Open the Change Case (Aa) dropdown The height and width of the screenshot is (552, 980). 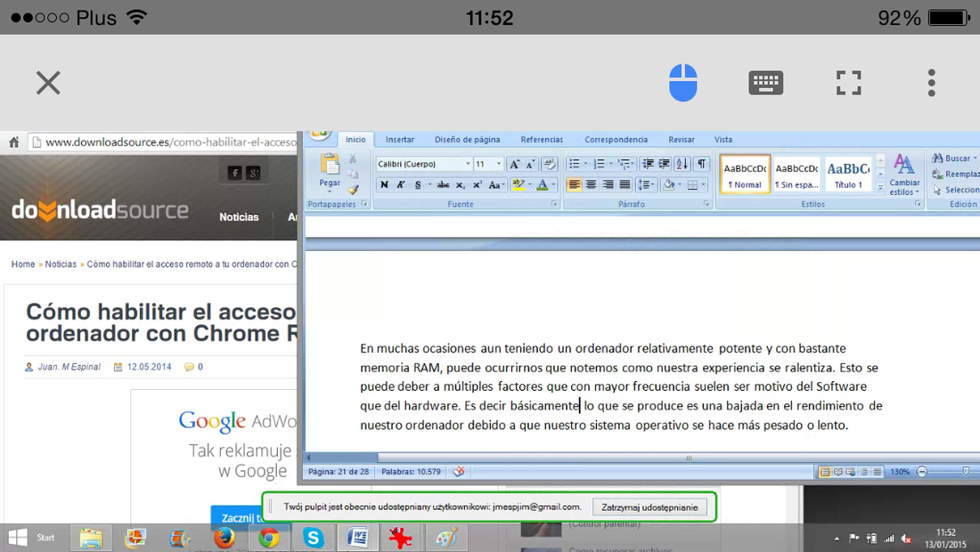495,185
